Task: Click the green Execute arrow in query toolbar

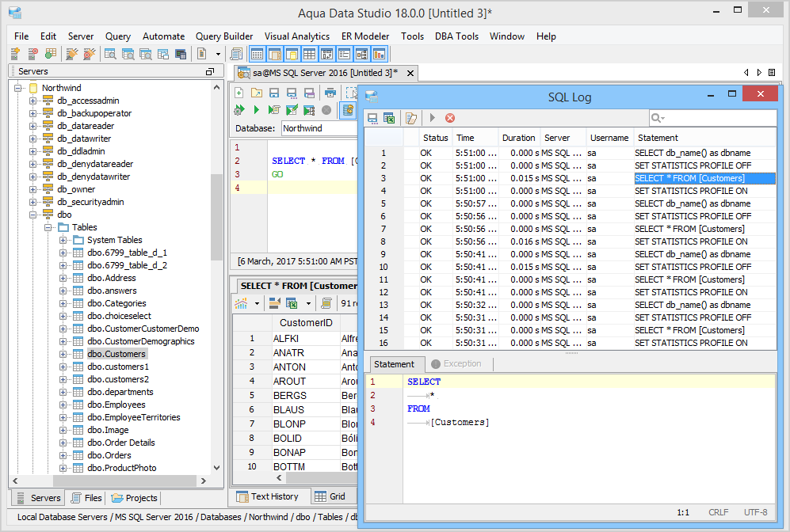Action: coord(256,110)
